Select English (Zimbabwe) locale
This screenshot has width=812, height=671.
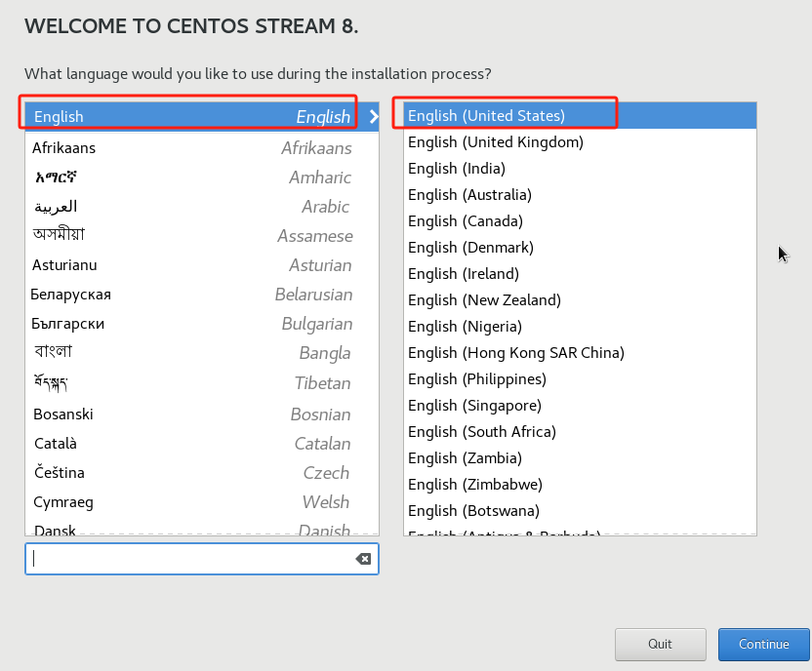click(x=580, y=485)
